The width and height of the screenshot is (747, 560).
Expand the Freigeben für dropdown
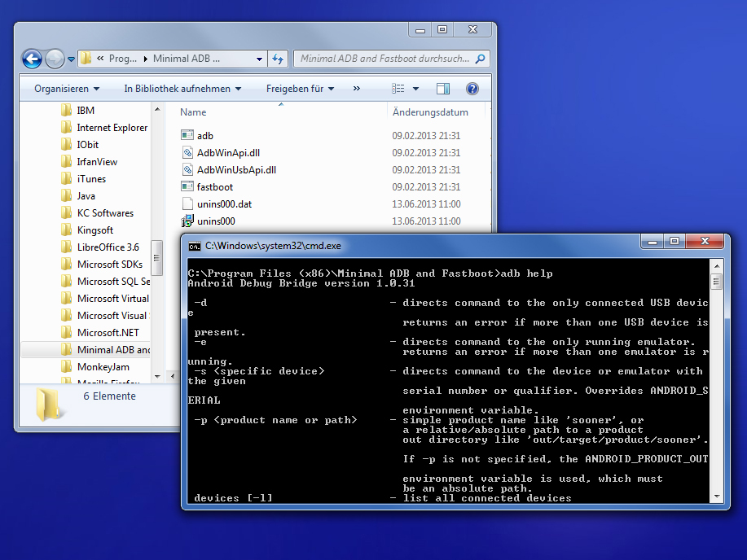coord(301,89)
